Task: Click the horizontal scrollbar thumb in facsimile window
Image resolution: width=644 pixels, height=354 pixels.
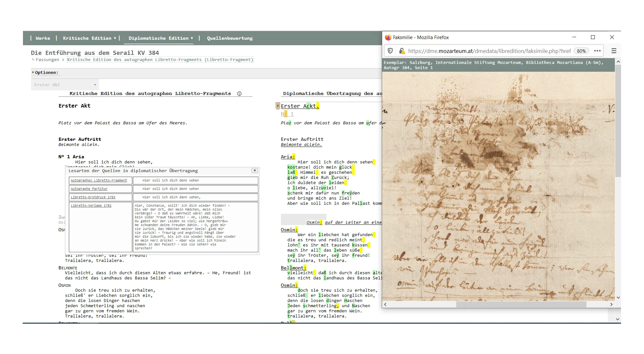Action: click(521, 304)
